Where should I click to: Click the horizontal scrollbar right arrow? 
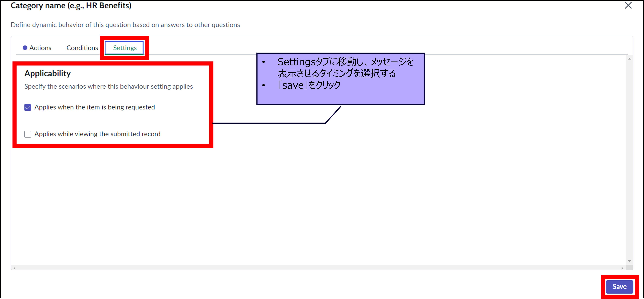pyautogui.click(x=622, y=268)
